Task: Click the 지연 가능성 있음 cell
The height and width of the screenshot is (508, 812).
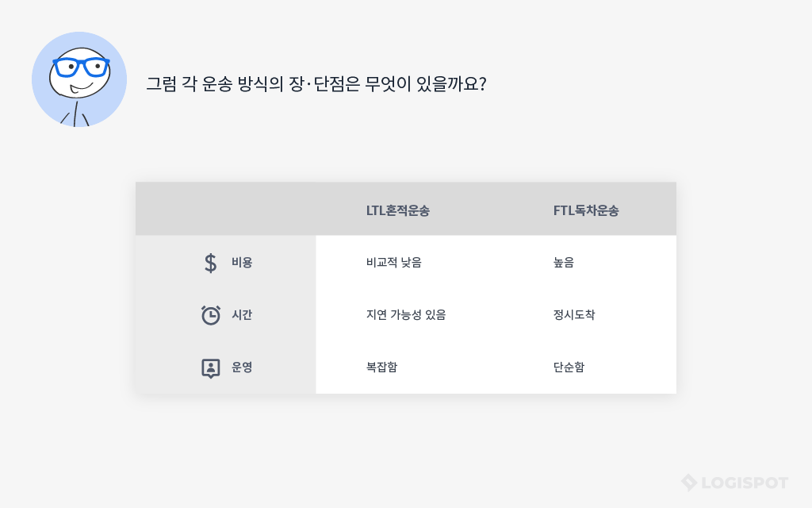Action: coord(406,315)
